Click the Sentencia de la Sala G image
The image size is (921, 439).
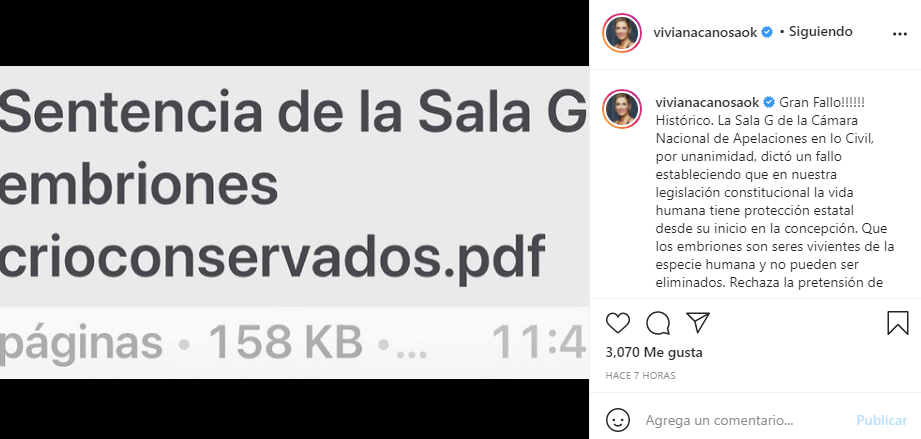294,222
